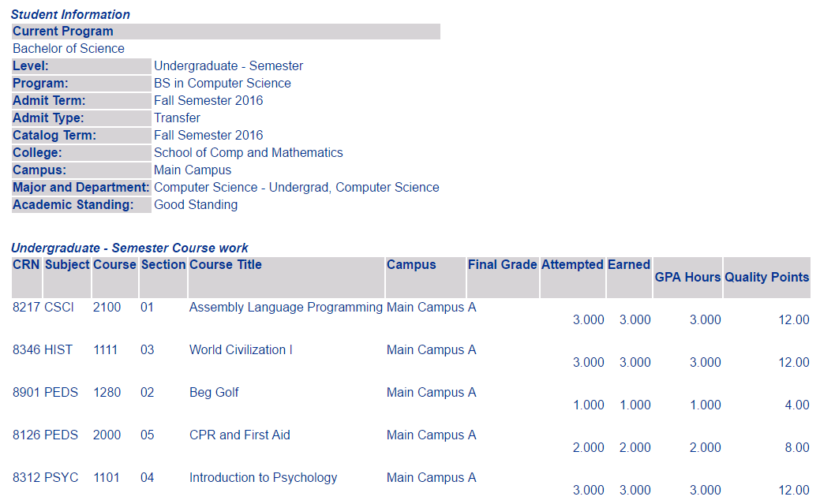The height and width of the screenshot is (504, 820).
Task: Select the Attempted column header
Action: tap(573, 264)
